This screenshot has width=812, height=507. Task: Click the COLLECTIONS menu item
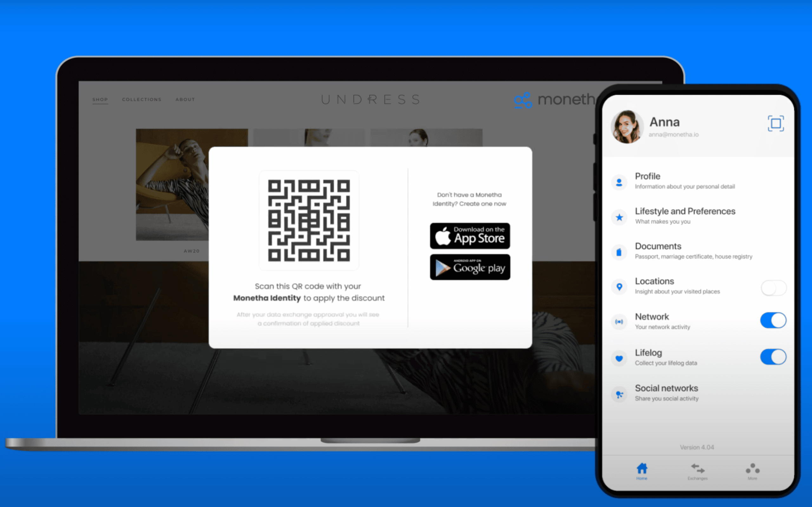click(x=141, y=99)
